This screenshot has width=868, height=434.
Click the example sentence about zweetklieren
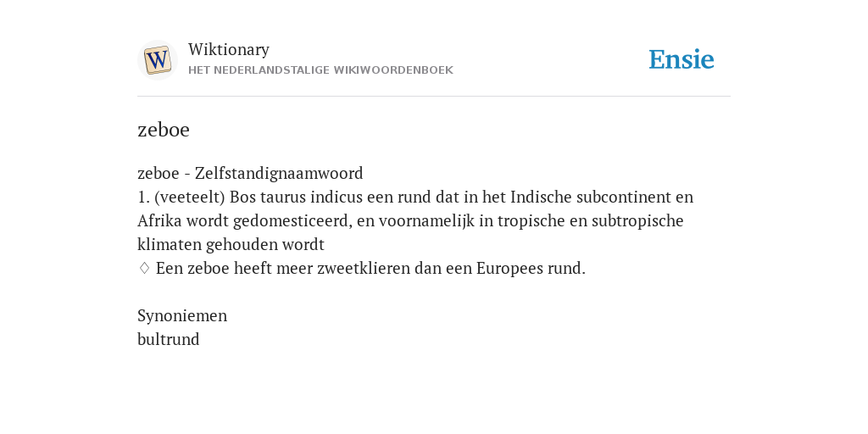(370, 269)
